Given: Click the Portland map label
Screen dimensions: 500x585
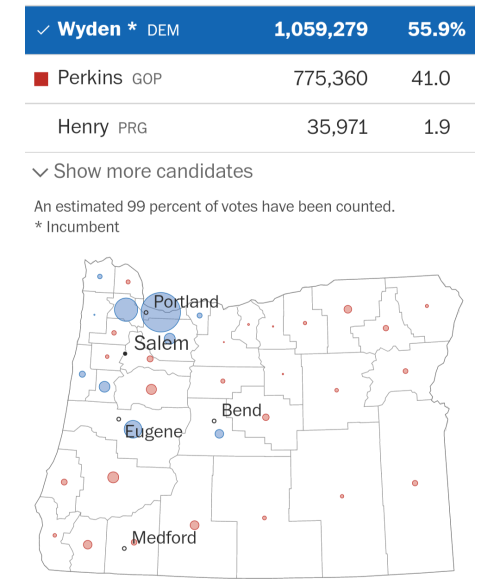Looking at the screenshot, I should click(x=186, y=301).
